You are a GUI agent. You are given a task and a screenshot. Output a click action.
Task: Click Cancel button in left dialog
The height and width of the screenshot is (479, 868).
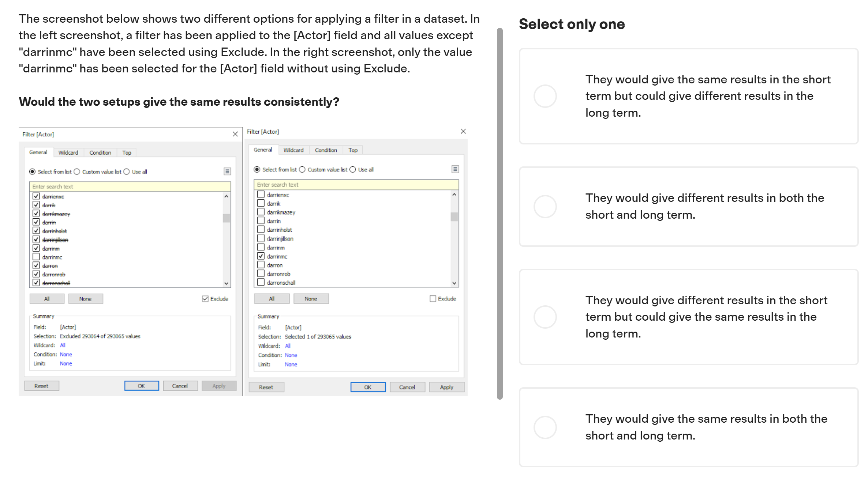pyautogui.click(x=180, y=386)
